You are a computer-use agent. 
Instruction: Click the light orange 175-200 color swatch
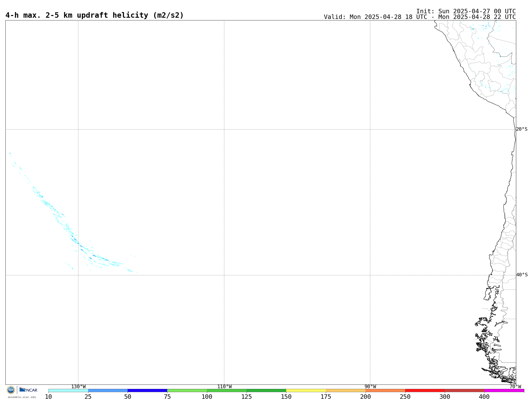pos(346,391)
